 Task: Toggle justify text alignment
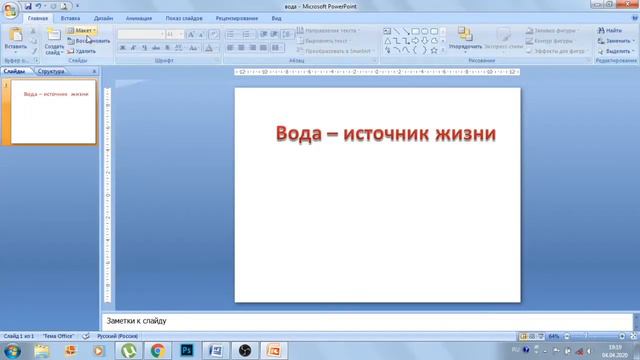coord(264,48)
